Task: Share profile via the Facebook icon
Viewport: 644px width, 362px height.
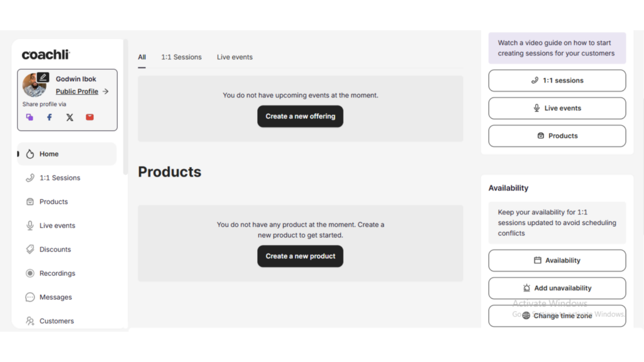Action: click(x=49, y=118)
